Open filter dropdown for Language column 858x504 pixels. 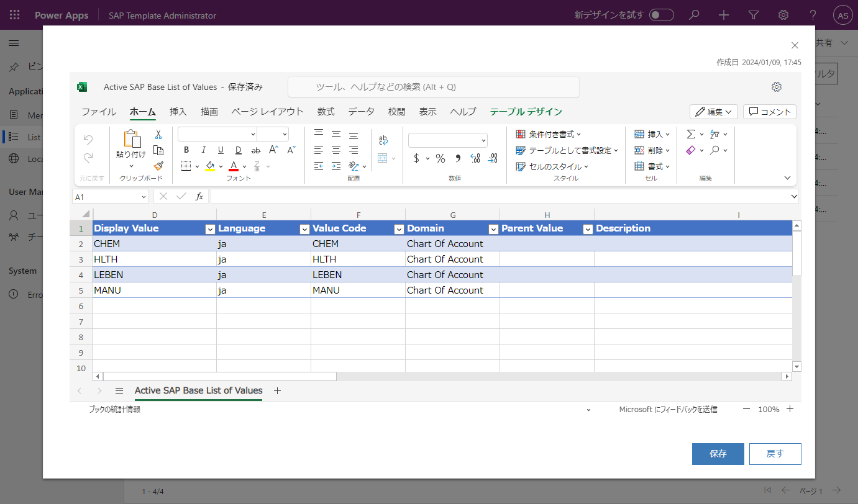coord(304,229)
